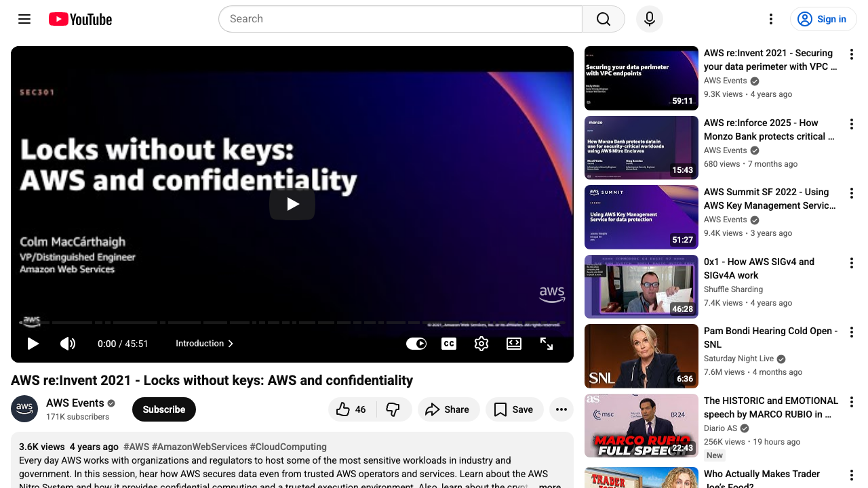
Task: Open AWS Events channel name below the video
Action: pyautogui.click(x=75, y=403)
